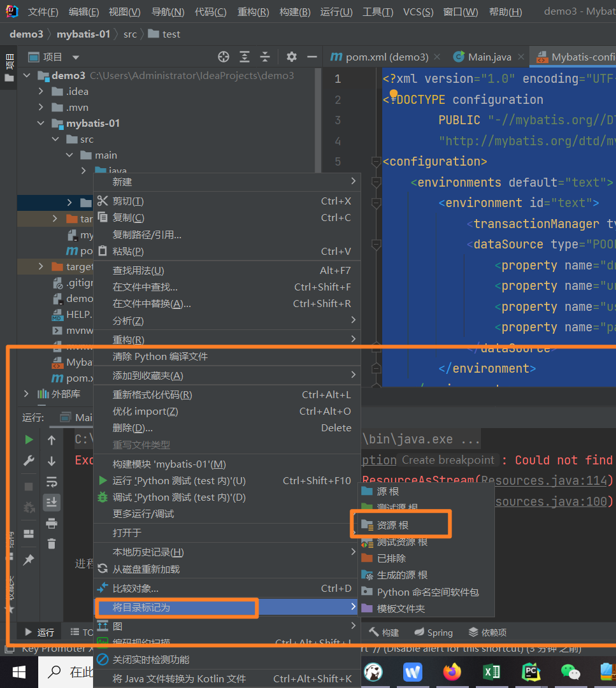This screenshot has height=688, width=616.
Task: Select 重新格式化代码(R)
Action: pos(227,395)
